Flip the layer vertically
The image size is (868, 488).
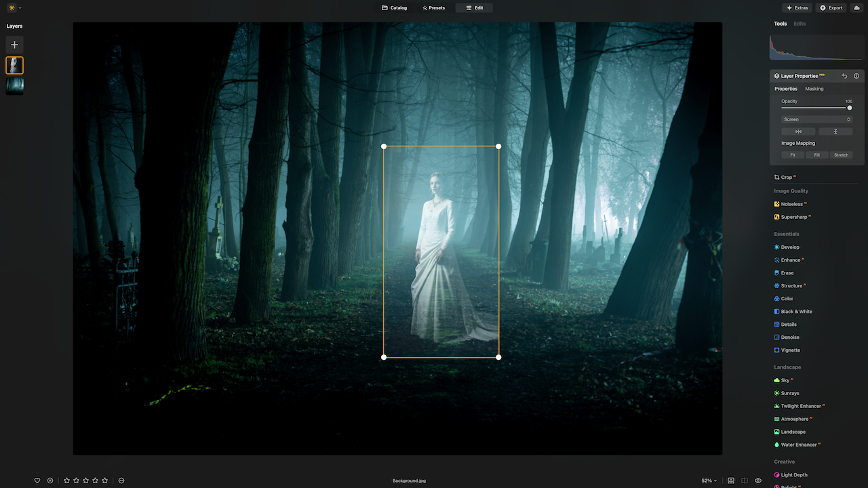835,131
